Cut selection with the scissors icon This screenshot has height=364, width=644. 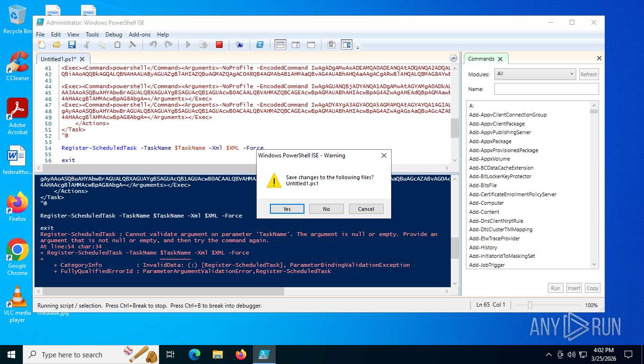click(87, 45)
